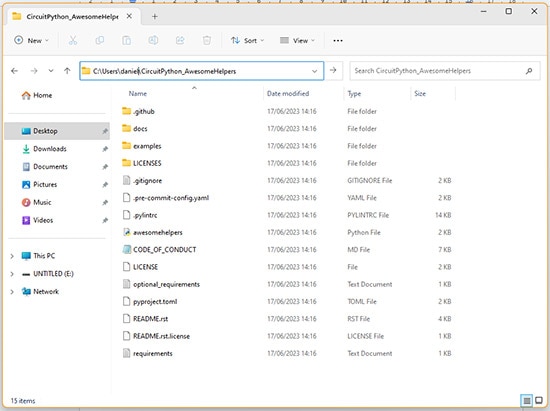Close the CircuitPython_AwesomeHelpers tab
Image resolution: width=550 pixels, height=411 pixels.
coord(129,16)
